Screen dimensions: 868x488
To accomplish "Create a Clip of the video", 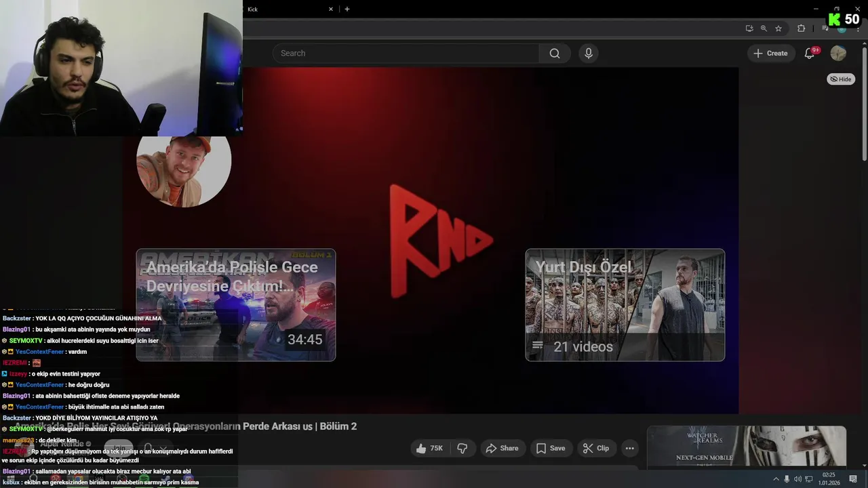I will (596, 448).
